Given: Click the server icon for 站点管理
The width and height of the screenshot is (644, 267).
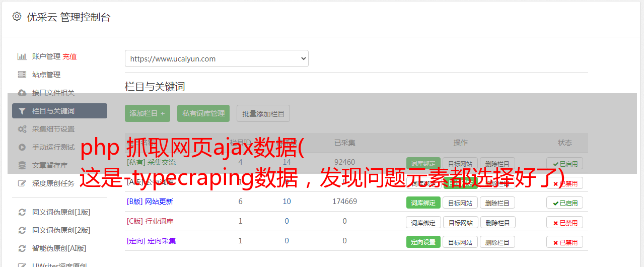Looking at the screenshot, I should 22,75.
